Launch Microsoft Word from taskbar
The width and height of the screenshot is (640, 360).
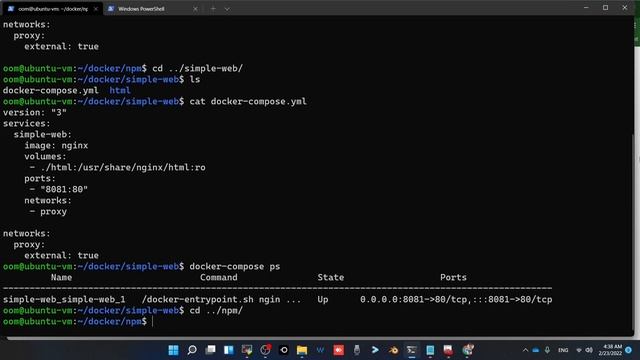click(320, 350)
